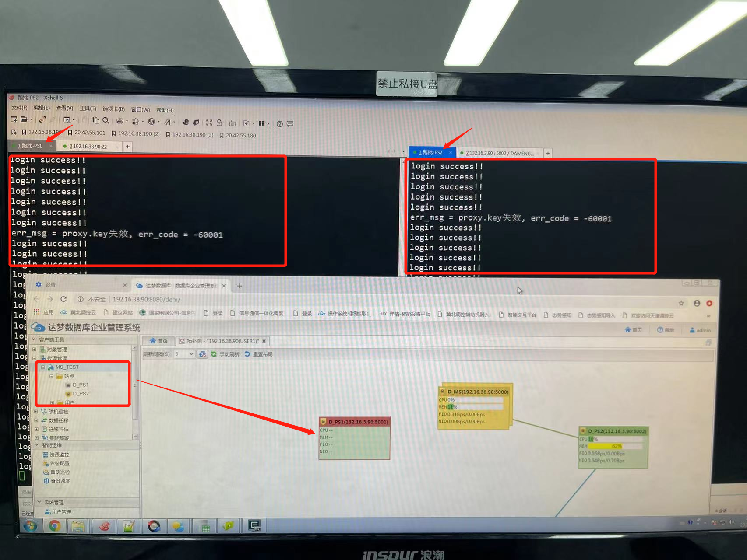Image resolution: width=747 pixels, height=560 pixels.
Task: Click the Xshell font icon
Action: [x=167, y=122]
